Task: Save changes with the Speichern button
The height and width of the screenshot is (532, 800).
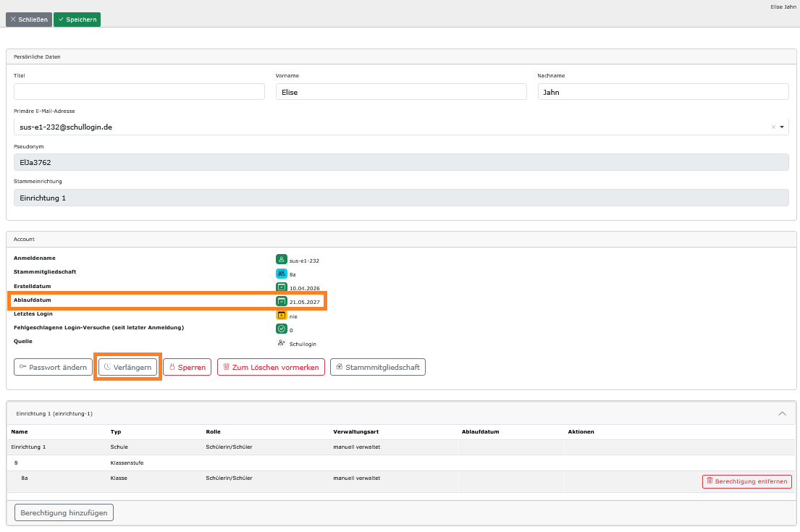Action: pos(77,20)
